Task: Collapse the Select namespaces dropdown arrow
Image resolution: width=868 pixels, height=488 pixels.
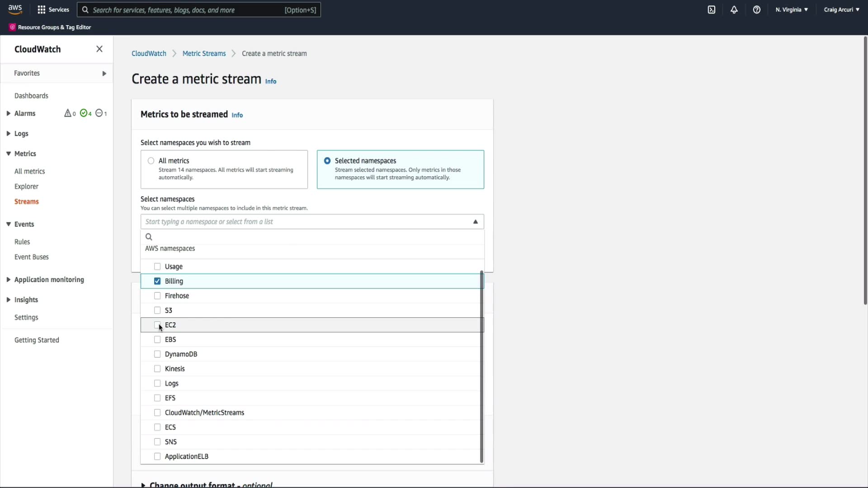Action: click(x=475, y=221)
